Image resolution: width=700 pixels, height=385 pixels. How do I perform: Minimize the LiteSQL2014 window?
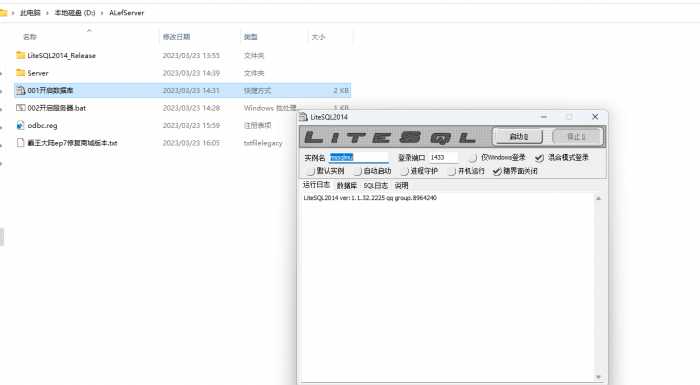click(x=544, y=117)
